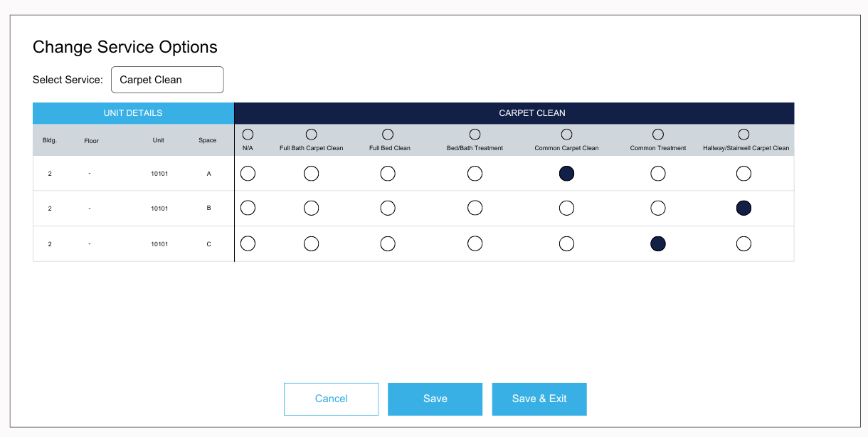
Task: Select Full Bed Clean header radio
Action: click(x=388, y=134)
